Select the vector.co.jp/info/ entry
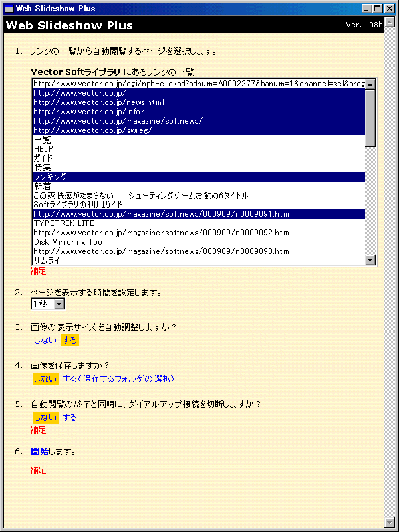This screenshot has width=399, height=532. click(x=199, y=112)
